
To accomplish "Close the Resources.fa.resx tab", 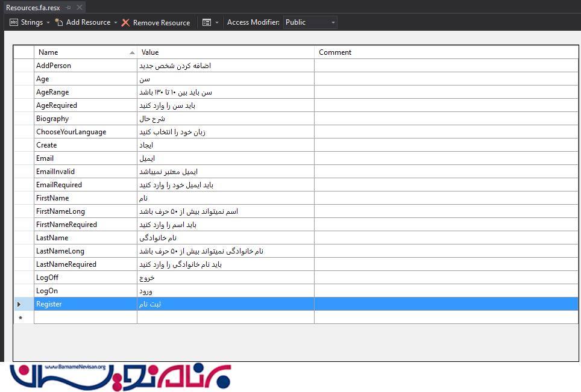I will point(79,8).
